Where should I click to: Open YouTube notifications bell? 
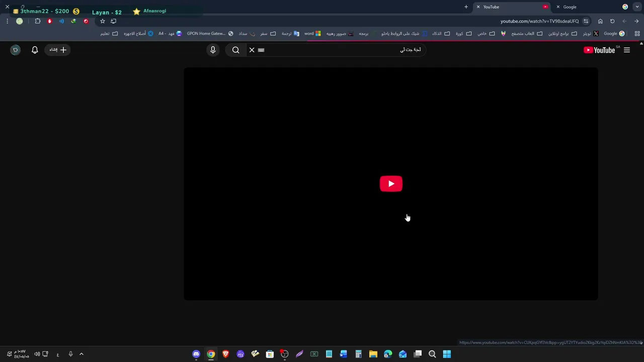[x=35, y=50]
